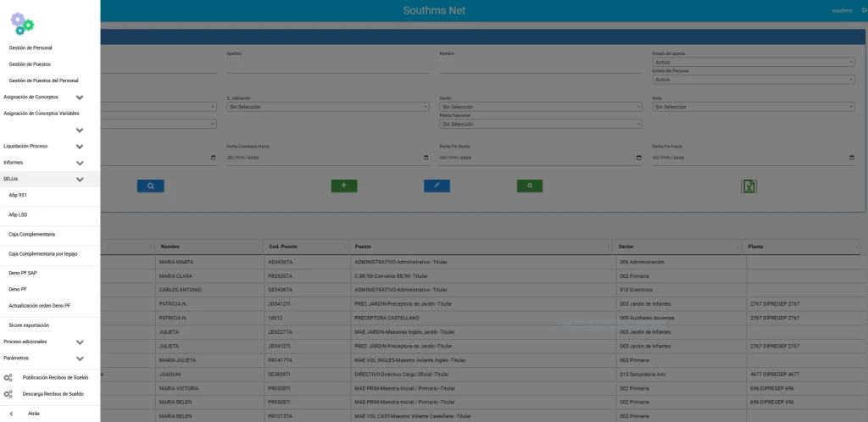Screen dimensions: 868x422
Task: Sort table by Sector column arrows
Action: click(x=737, y=247)
